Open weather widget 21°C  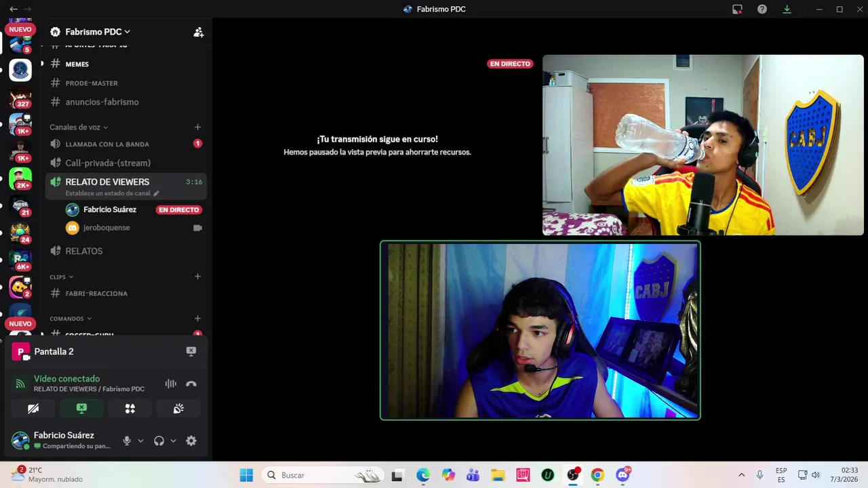coord(47,474)
